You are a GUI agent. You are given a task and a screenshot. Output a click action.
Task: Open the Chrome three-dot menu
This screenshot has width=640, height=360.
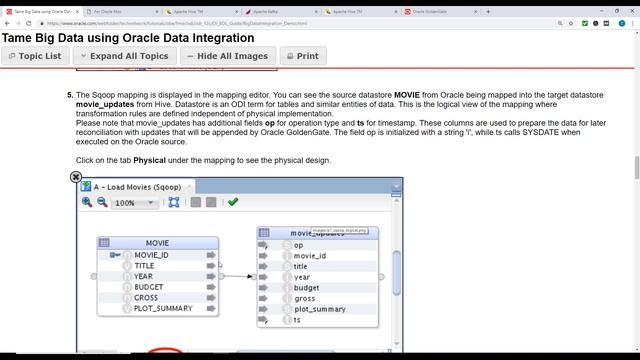(633, 24)
